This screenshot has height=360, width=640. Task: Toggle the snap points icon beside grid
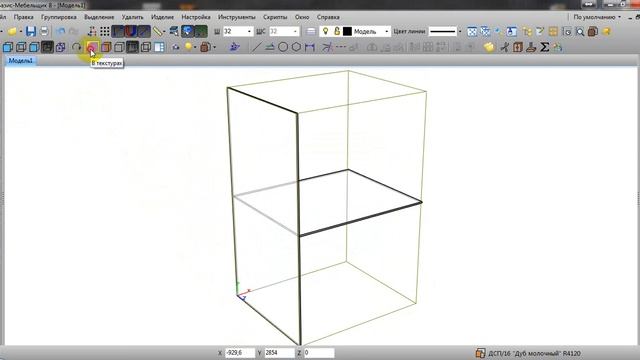pyautogui.click(x=92, y=31)
